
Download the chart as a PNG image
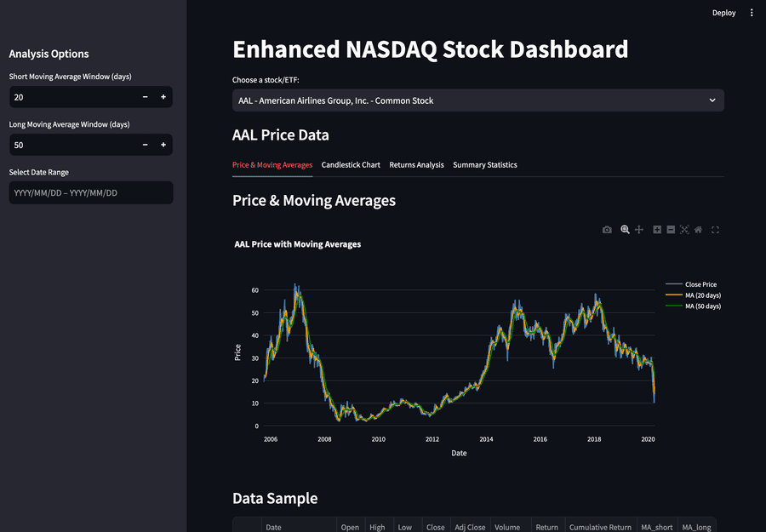point(607,230)
